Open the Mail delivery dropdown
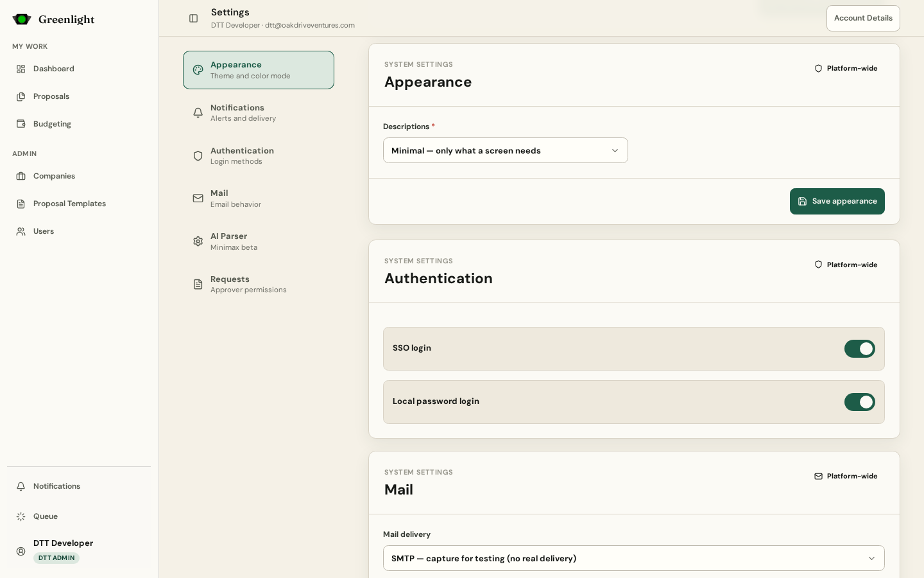Screen dimensions: 924x578 pyautogui.click(x=634, y=558)
